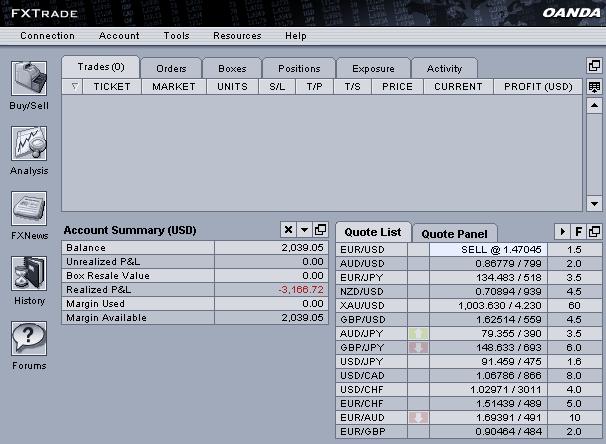Detach the trades table into a window

[594, 65]
